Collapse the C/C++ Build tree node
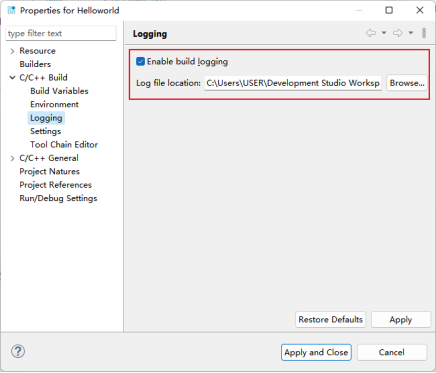This screenshot has width=436, height=373. pyautogui.click(x=12, y=78)
